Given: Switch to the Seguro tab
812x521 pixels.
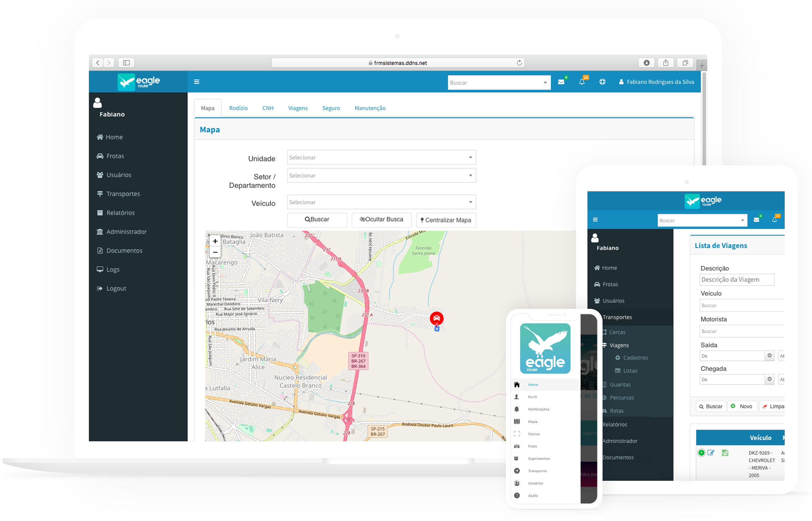Looking at the screenshot, I should pos(331,108).
